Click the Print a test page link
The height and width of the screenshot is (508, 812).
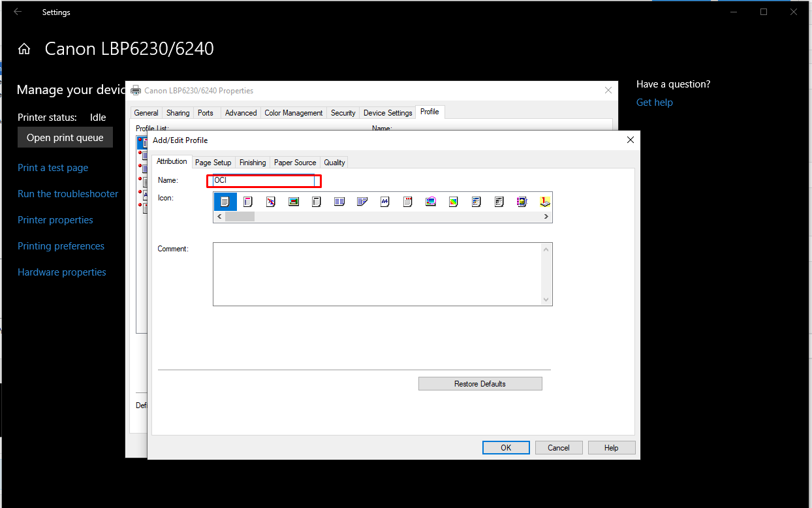[53, 168]
